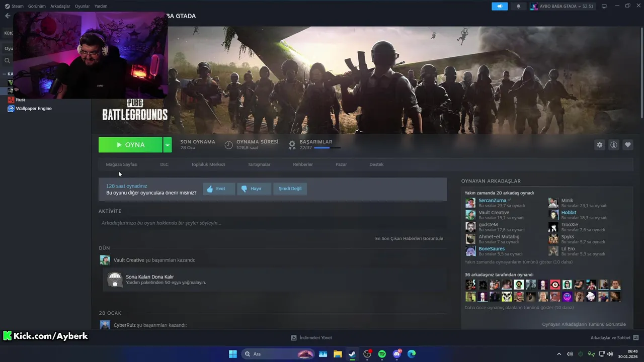Open Spotify from the taskbar
Screen dimensions: 644x362
tap(382, 354)
